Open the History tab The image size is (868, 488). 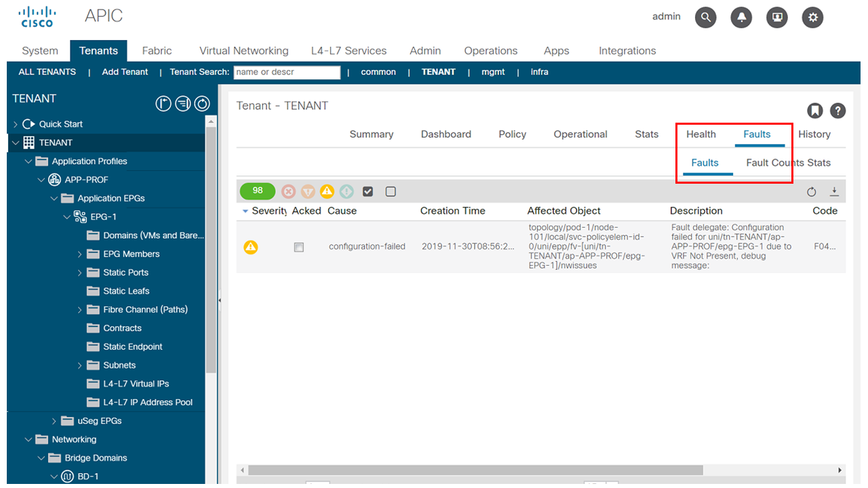814,134
